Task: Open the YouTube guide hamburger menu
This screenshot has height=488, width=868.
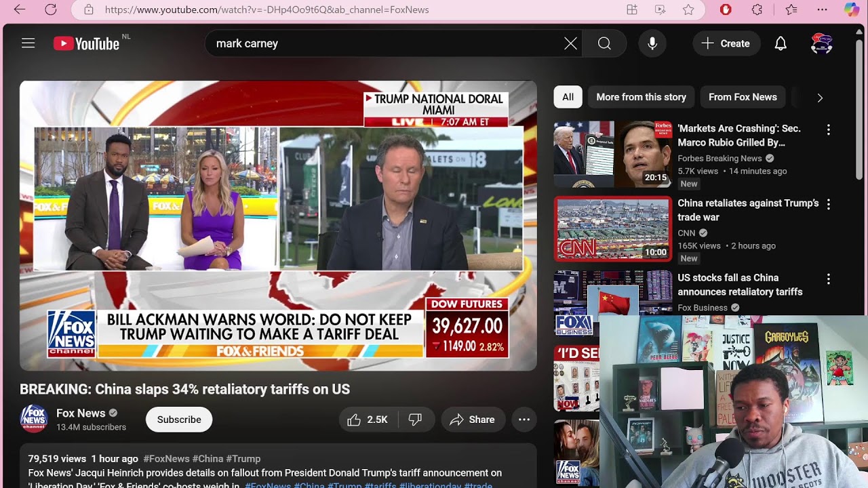Action: click(x=28, y=43)
